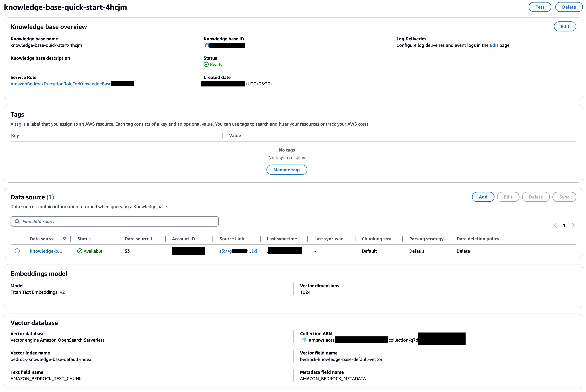Open the knowledge-b… data source link

pos(46,251)
